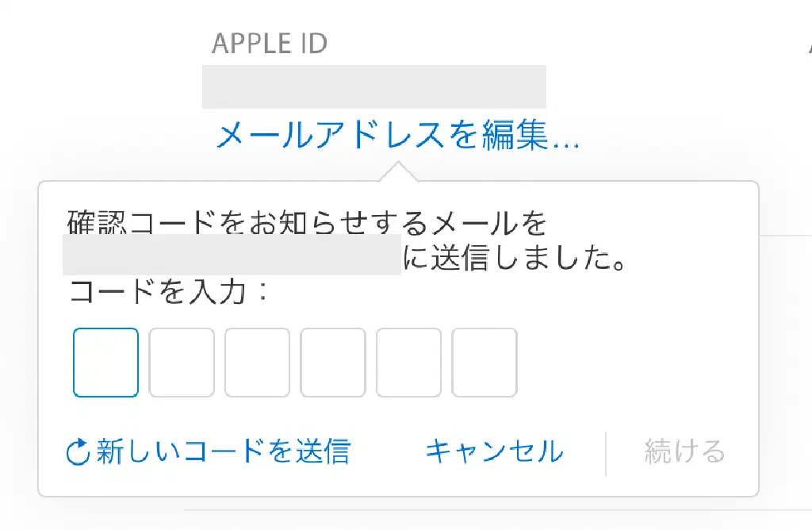
Task: Click the popover's upward pointer arrow
Action: click(x=399, y=171)
